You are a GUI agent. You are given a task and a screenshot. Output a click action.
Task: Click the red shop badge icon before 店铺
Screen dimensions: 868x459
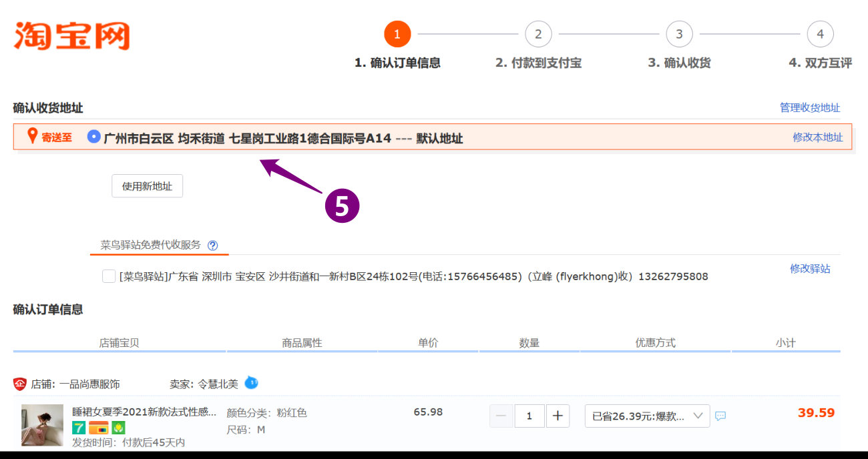click(19, 384)
